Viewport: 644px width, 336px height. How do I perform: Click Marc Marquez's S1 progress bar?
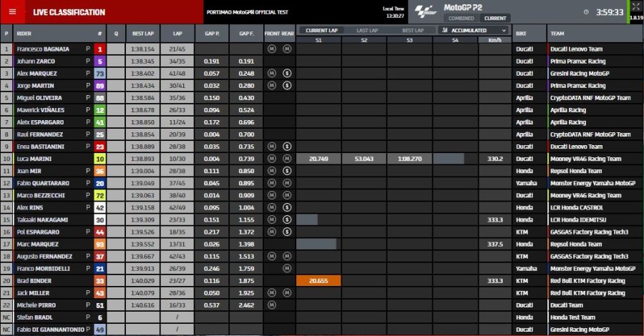316,244
